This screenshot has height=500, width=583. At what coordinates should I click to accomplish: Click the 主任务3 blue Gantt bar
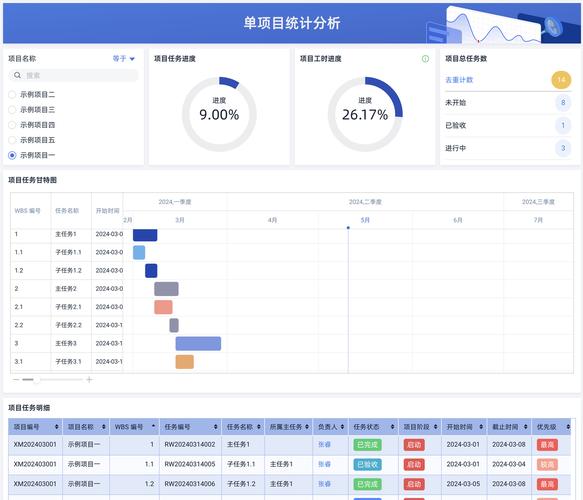pyautogui.click(x=198, y=343)
